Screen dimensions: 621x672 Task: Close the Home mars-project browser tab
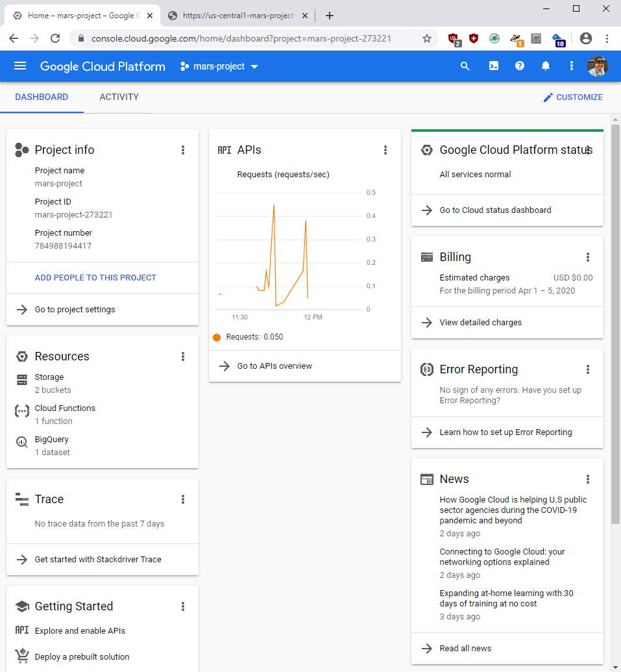click(x=150, y=16)
